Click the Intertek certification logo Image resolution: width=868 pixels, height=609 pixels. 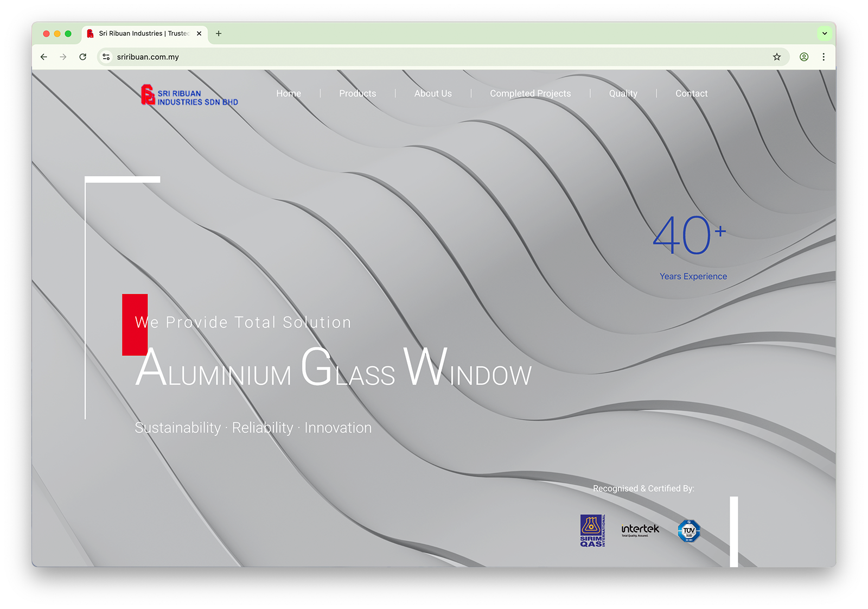coord(640,530)
